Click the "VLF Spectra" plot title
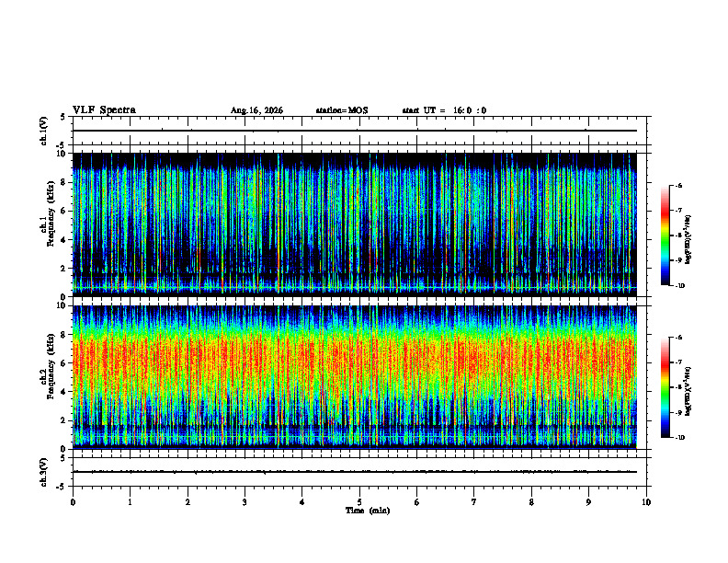Viewport: 728px width, 563px height. [x=104, y=110]
